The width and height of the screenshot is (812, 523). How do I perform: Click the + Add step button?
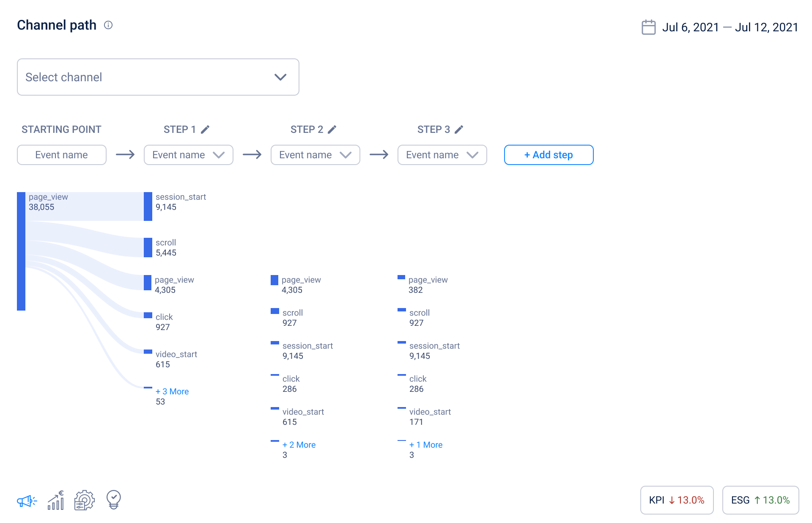(x=549, y=155)
